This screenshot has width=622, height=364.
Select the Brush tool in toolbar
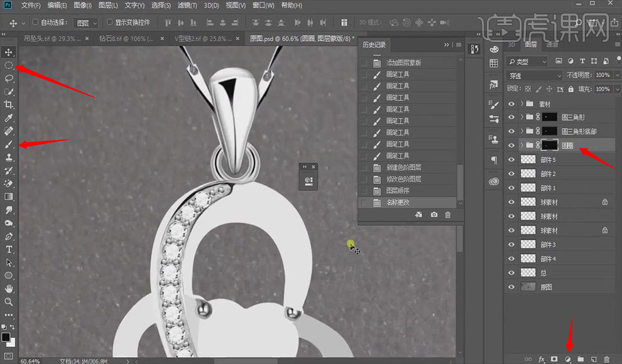point(9,144)
